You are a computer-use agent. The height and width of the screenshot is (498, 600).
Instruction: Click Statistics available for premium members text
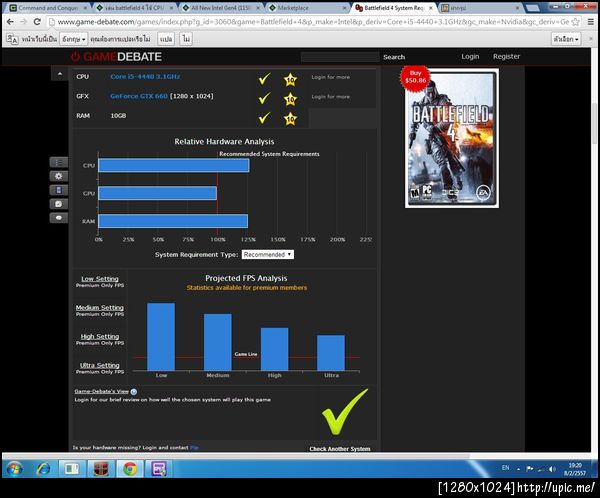[247, 288]
